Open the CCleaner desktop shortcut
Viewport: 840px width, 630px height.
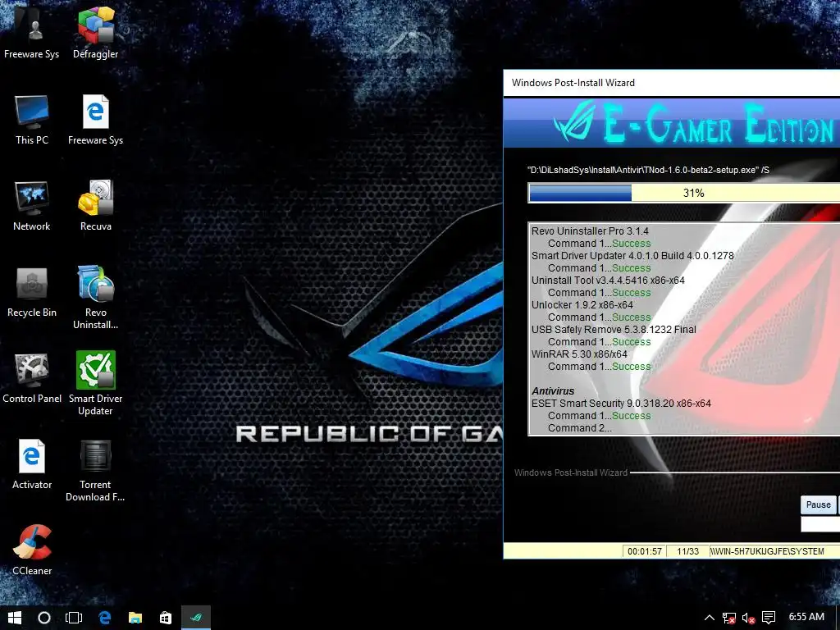coord(32,550)
